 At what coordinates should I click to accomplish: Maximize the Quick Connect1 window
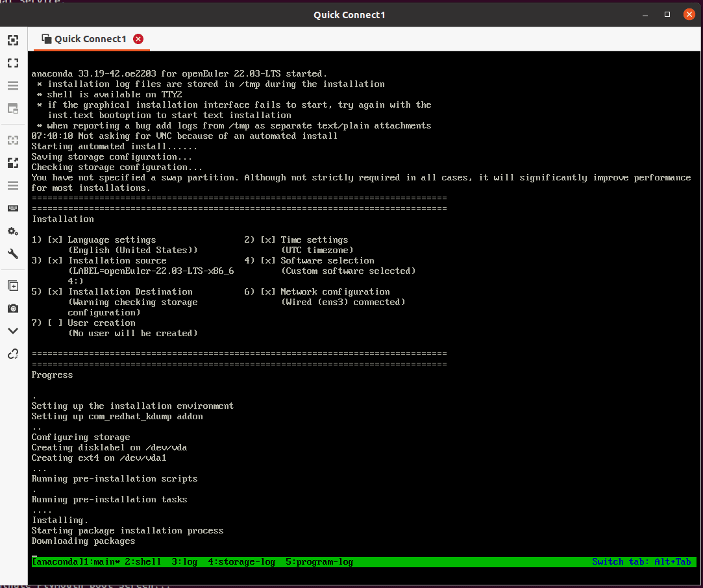click(x=667, y=15)
